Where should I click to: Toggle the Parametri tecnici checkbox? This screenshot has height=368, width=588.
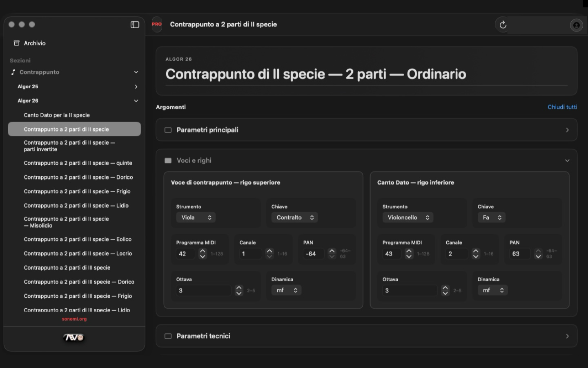tap(168, 336)
